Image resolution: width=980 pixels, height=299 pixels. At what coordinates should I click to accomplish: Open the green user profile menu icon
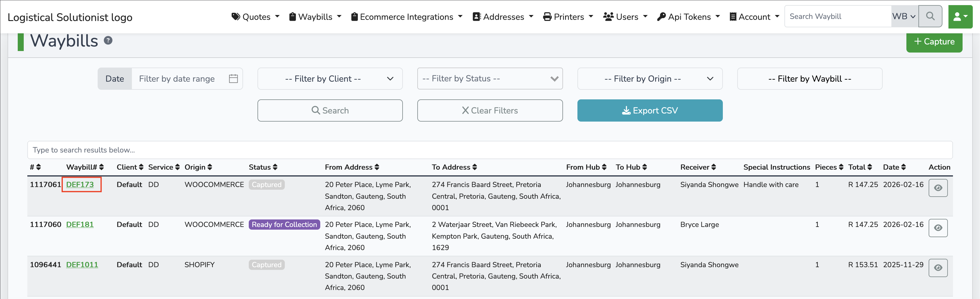960,16
